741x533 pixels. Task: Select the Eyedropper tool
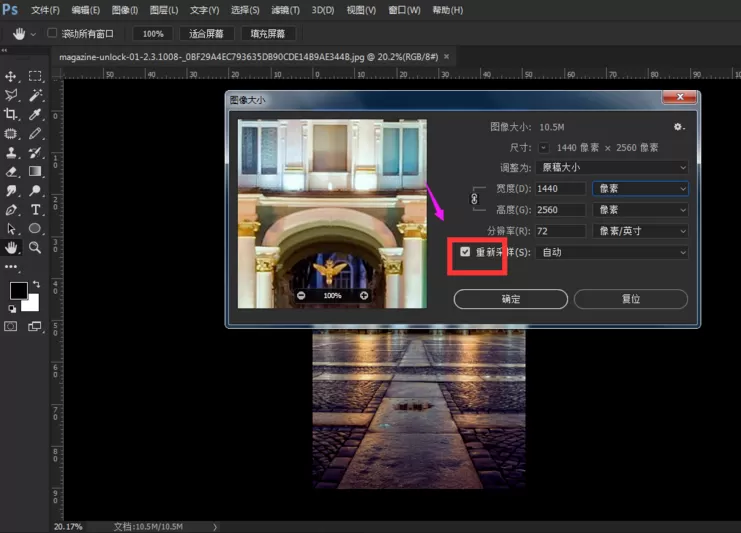tap(35, 114)
